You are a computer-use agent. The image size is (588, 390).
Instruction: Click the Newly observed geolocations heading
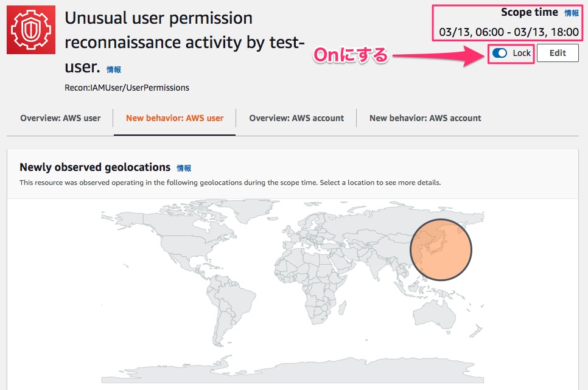[94, 167]
